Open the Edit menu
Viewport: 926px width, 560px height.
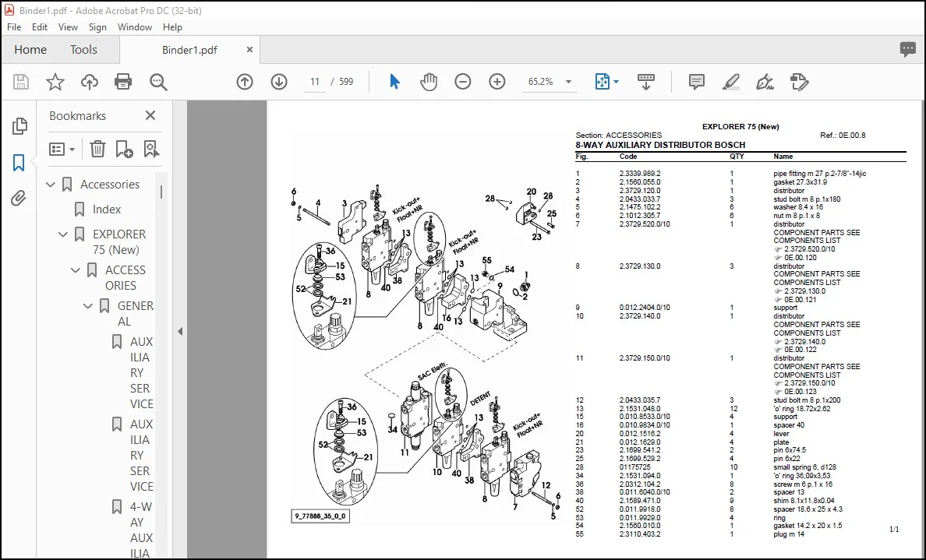40,27
